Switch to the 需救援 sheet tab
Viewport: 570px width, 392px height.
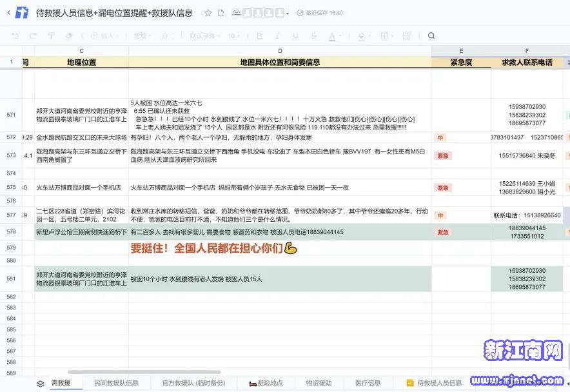click(61, 383)
